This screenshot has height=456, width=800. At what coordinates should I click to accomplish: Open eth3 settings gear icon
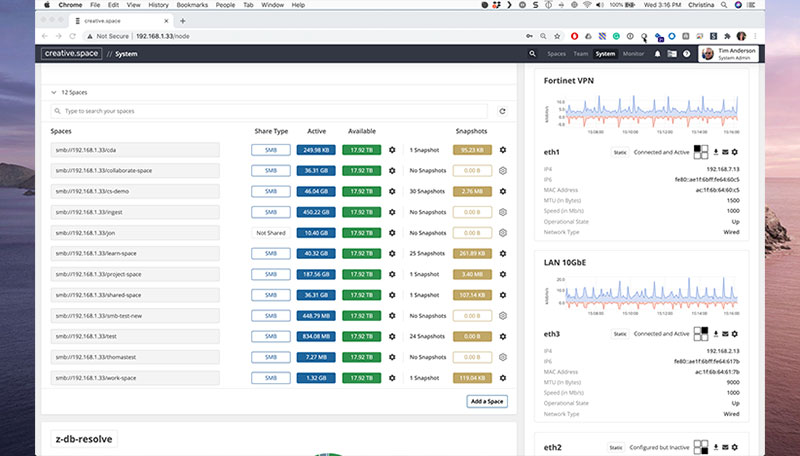point(735,333)
